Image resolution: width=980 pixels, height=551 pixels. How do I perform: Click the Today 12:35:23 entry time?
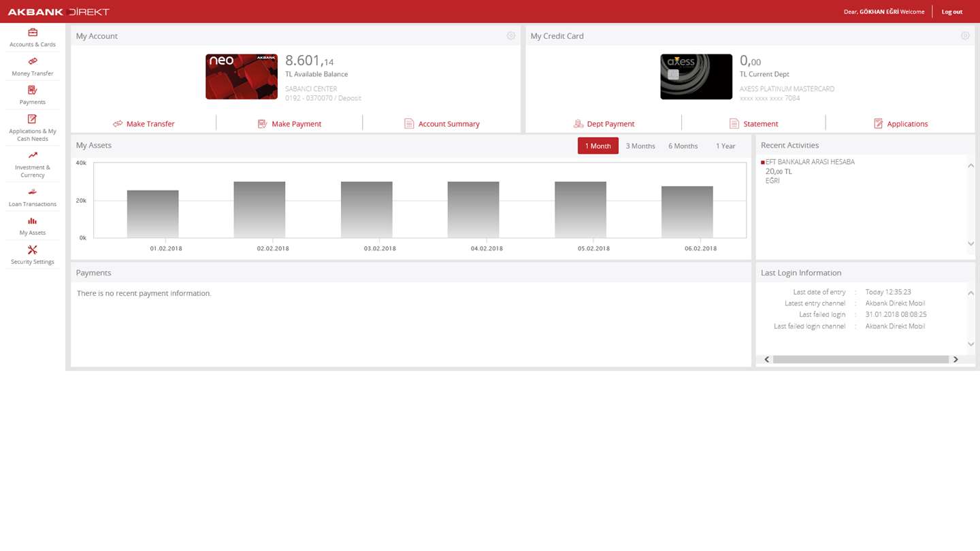pos(888,292)
